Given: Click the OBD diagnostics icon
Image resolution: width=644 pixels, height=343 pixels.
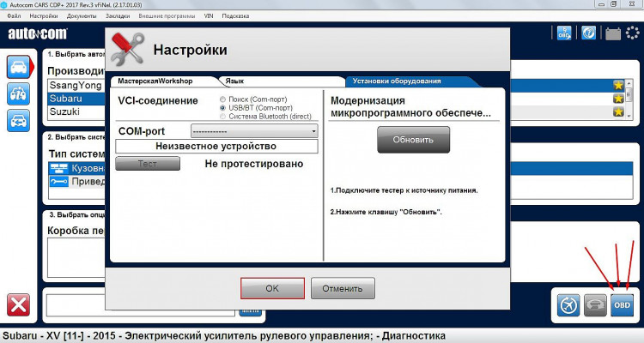Looking at the screenshot, I should pos(623,304).
